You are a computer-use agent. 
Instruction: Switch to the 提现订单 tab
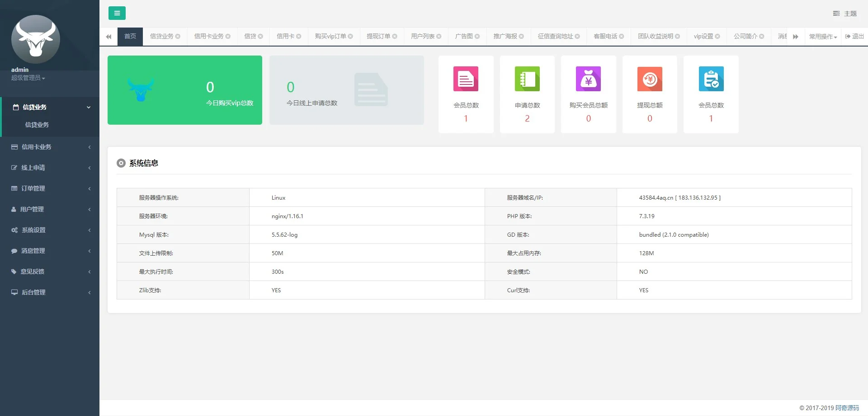(378, 36)
